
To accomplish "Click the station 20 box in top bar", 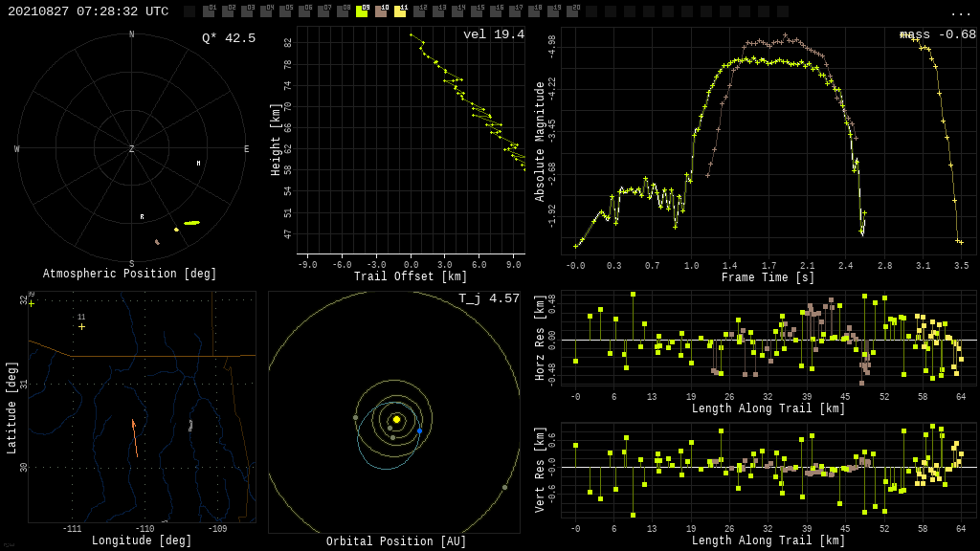I will pyautogui.click(x=572, y=11).
